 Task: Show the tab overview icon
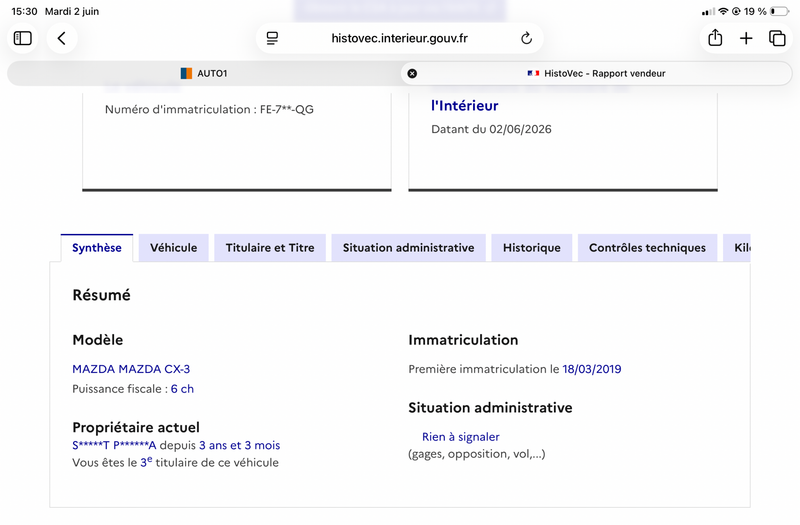pos(777,38)
